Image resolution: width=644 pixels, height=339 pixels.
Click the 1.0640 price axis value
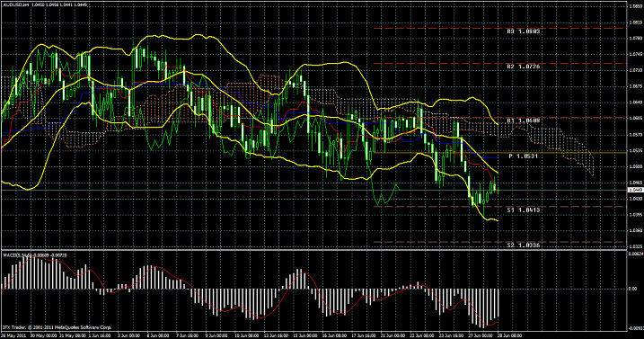click(635, 103)
